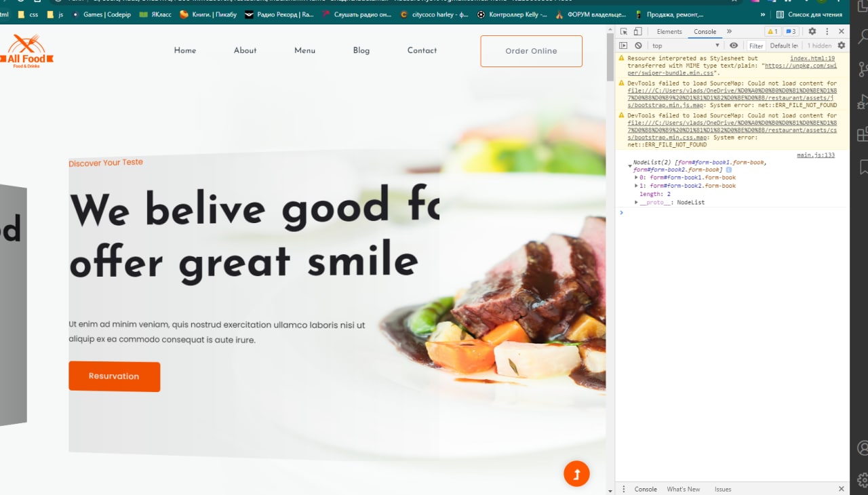Screen dimensions: 868x495
Task: Open the Menu nav item
Action: (304, 50)
